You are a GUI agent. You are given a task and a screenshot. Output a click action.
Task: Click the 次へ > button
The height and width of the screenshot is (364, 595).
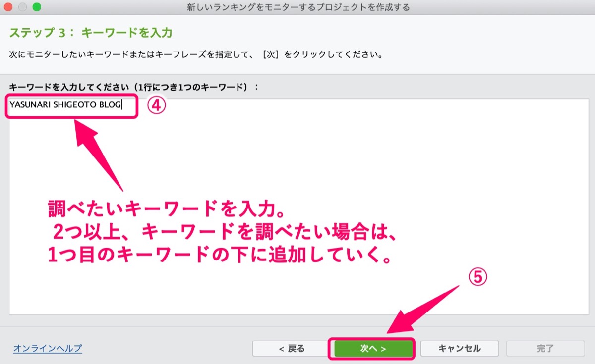tap(373, 348)
